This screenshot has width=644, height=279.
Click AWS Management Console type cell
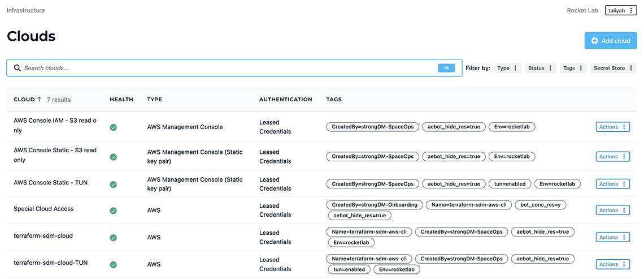pos(185,127)
